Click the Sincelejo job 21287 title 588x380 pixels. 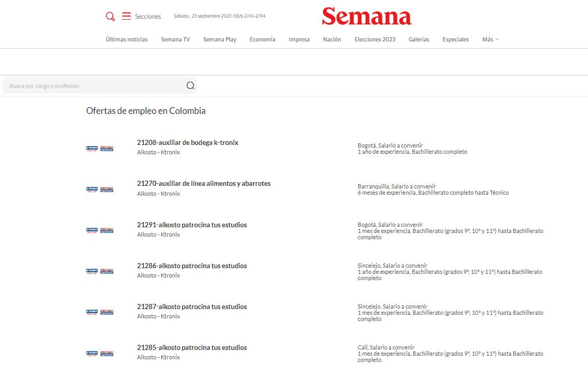tap(192, 306)
